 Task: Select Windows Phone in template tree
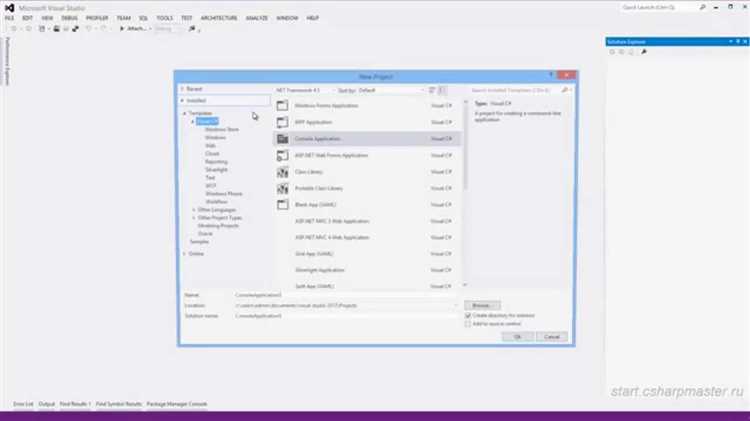[x=223, y=194]
